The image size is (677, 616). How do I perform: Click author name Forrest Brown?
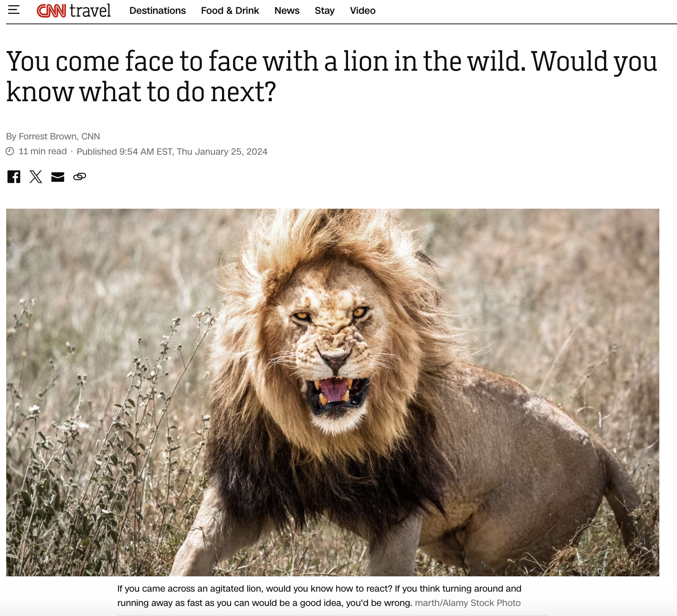tap(48, 137)
